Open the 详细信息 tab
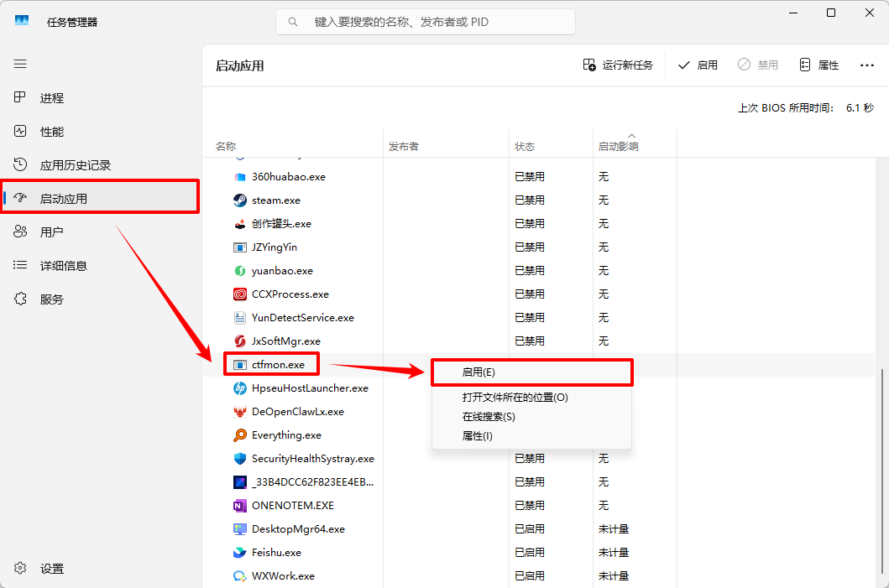Image resolution: width=889 pixels, height=588 pixels. (101, 265)
